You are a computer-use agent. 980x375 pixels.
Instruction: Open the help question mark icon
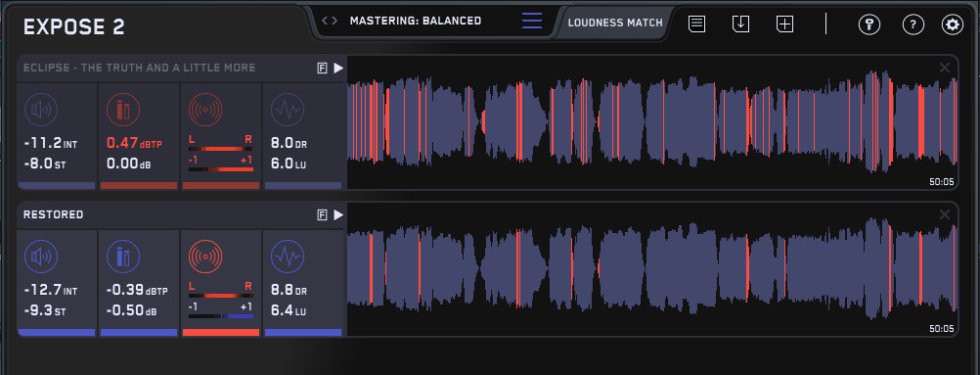click(913, 24)
